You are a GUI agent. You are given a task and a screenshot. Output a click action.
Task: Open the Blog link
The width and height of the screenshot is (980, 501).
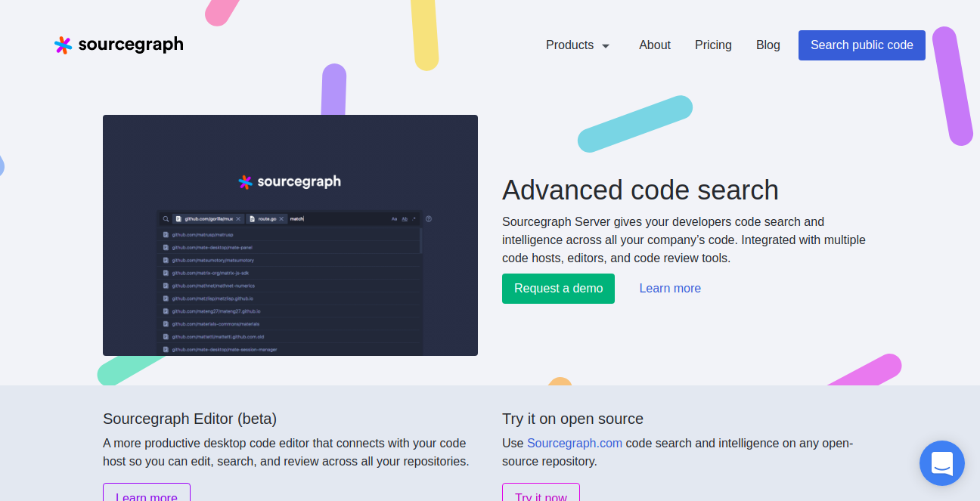tap(768, 45)
